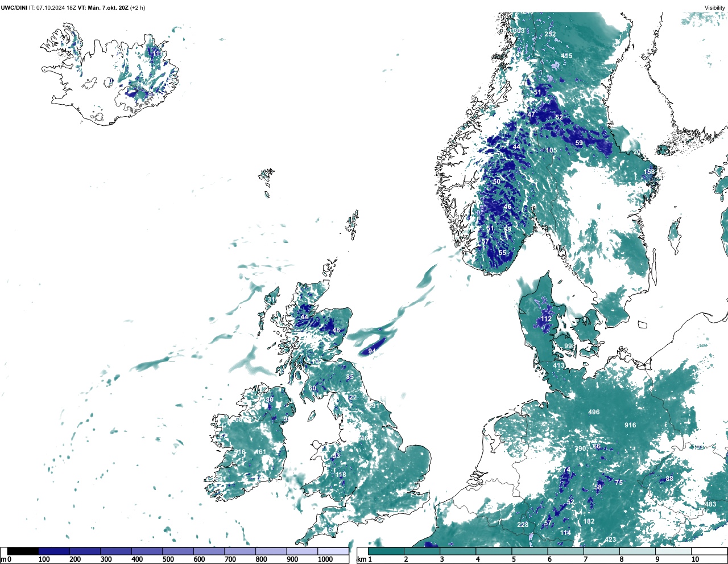Click the '50' value in western Norway
Screen dimensions: 728x564
click(x=497, y=182)
